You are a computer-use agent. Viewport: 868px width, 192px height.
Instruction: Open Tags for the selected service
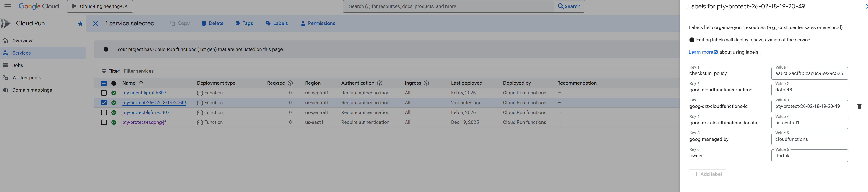pos(244,23)
